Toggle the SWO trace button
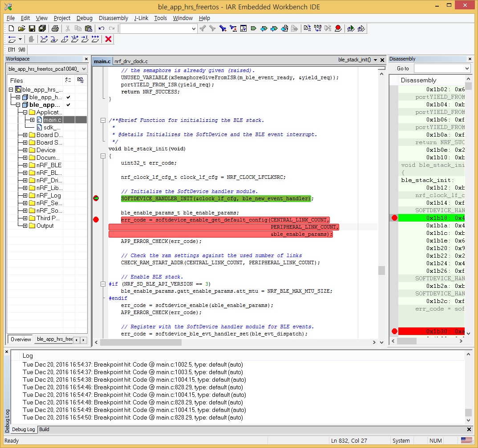478x448 pixels. tap(22, 50)
